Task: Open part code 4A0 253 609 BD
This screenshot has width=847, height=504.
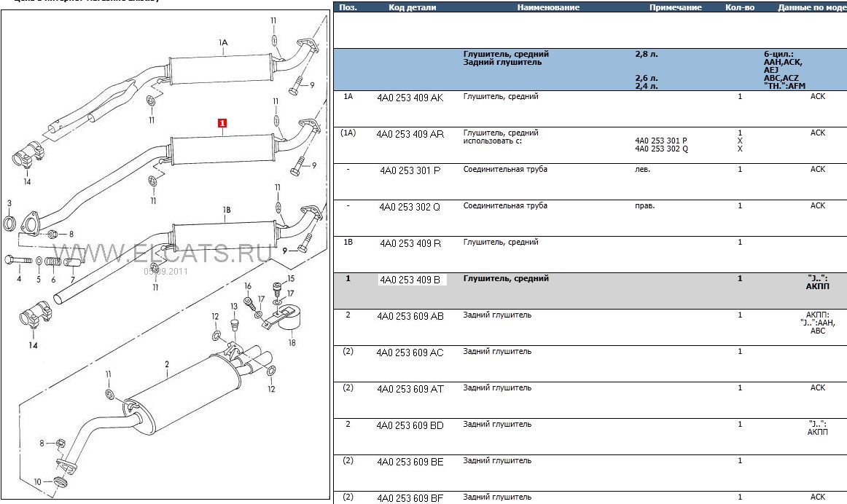Action: point(410,425)
